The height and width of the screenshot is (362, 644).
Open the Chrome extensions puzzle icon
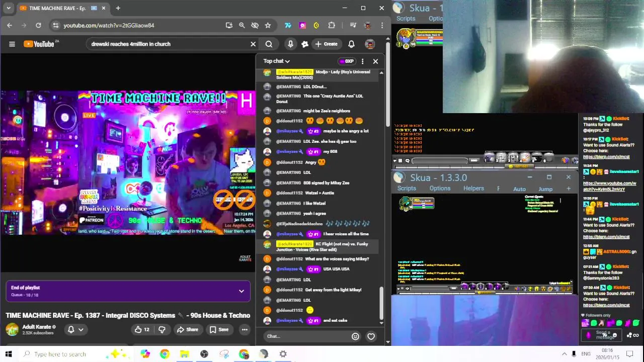(x=332, y=25)
